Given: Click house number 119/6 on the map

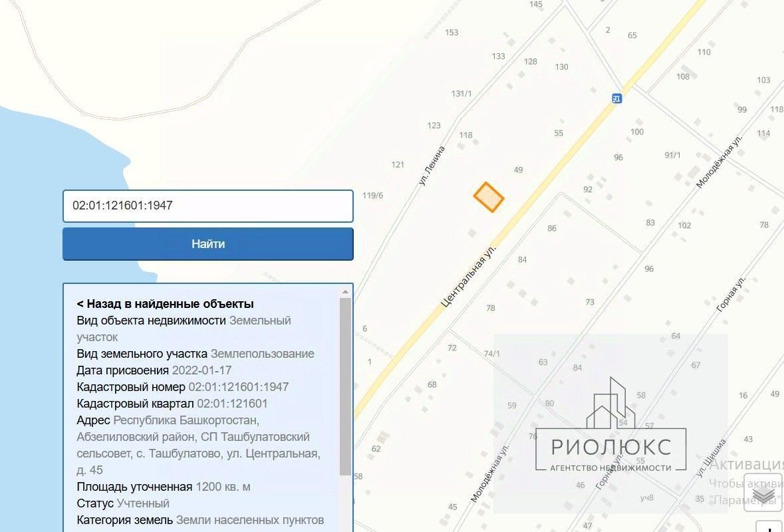Looking at the screenshot, I should coord(372,196).
